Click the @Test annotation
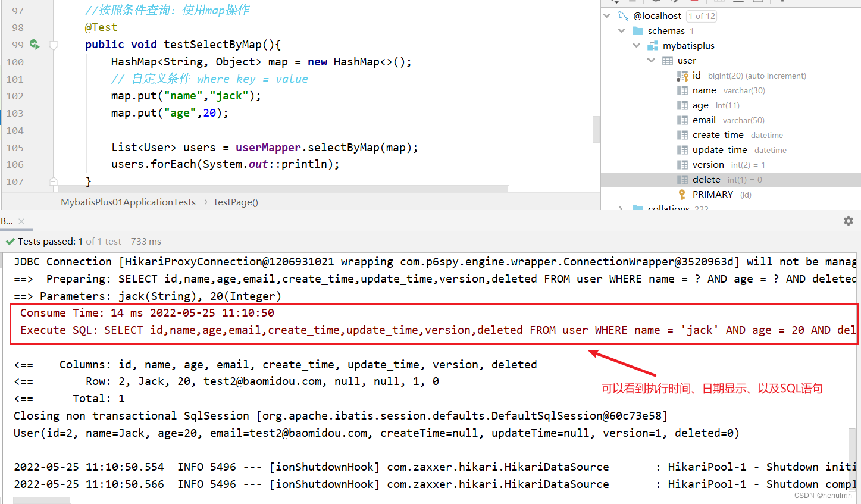 coord(101,27)
